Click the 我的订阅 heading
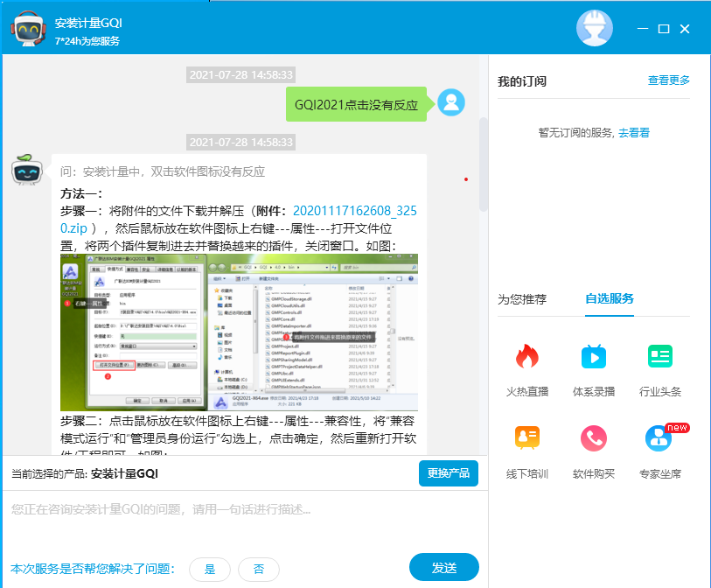 click(x=522, y=81)
